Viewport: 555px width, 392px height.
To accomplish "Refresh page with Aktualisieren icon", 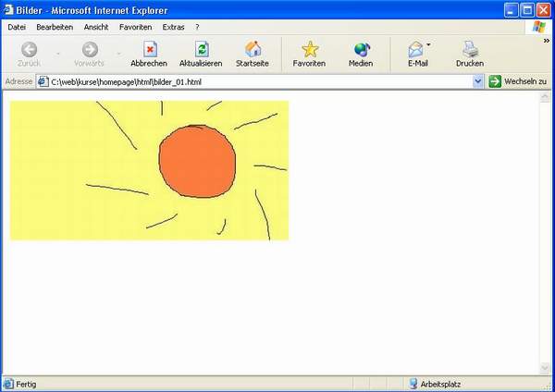I will (202, 49).
